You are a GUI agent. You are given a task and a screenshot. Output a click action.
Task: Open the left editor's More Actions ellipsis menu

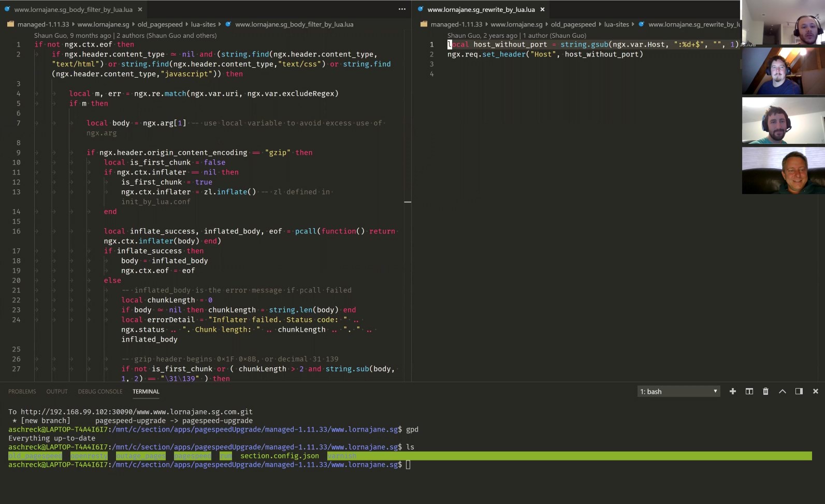click(402, 9)
